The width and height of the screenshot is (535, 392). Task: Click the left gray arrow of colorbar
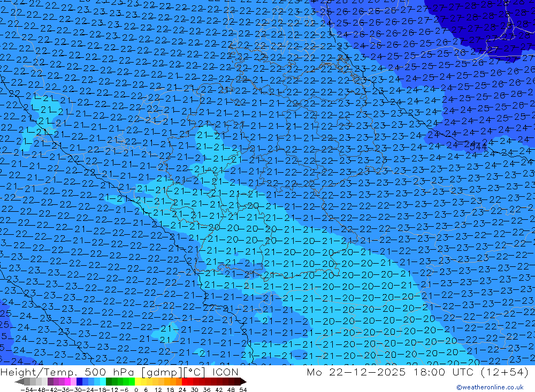[x=20, y=381]
